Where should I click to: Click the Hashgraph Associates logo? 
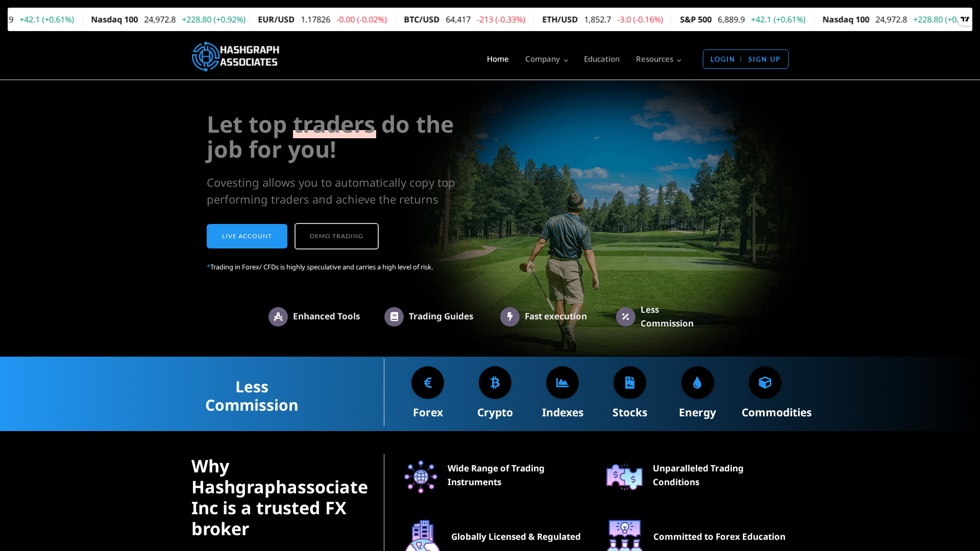tap(234, 56)
